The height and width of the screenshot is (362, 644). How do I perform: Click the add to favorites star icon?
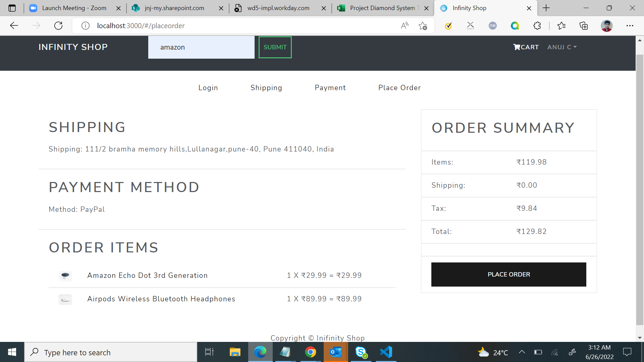tap(423, 26)
